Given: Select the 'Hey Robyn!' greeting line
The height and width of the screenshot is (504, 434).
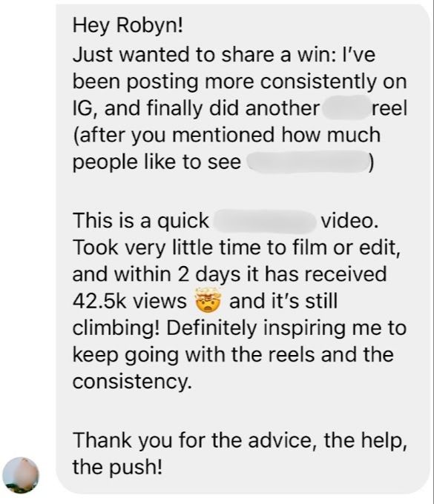Looking at the screenshot, I should pos(128,26).
